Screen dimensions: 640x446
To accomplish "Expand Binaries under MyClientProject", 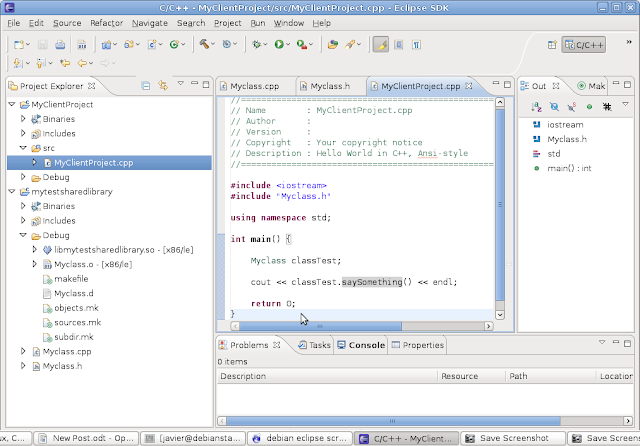I will coord(23,119).
